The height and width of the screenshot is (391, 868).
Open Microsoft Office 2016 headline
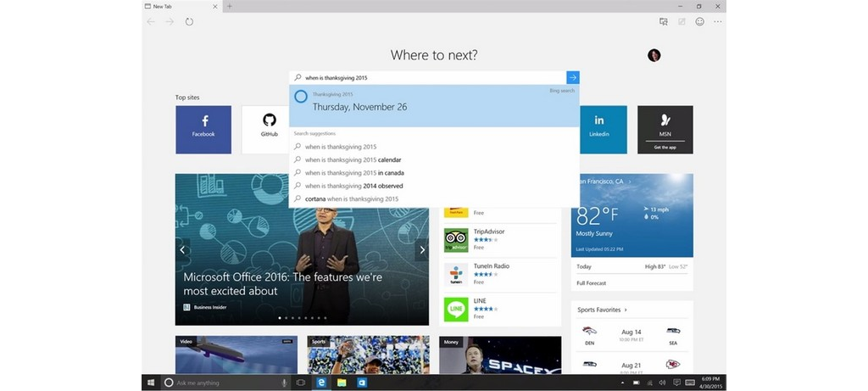click(x=283, y=284)
